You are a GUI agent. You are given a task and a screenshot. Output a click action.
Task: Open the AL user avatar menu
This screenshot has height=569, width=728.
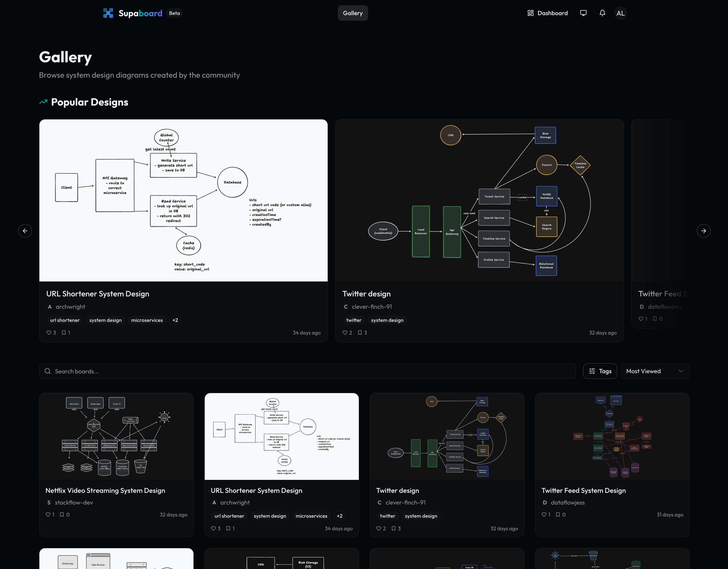(620, 13)
